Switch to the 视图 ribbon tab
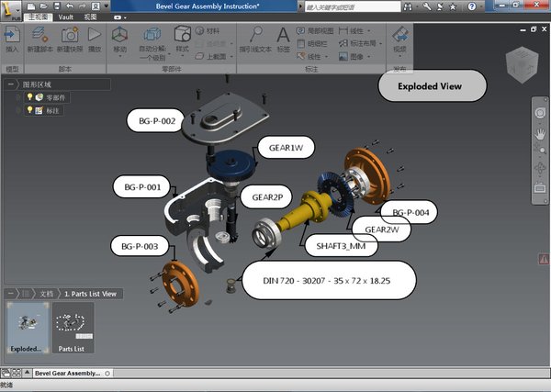 (90, 17)
